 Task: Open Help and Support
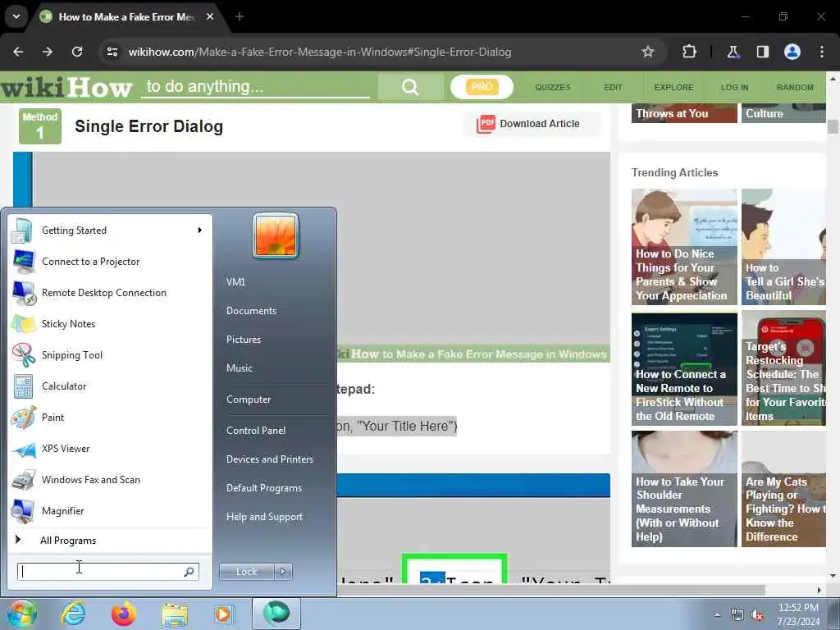coord(264,517)
